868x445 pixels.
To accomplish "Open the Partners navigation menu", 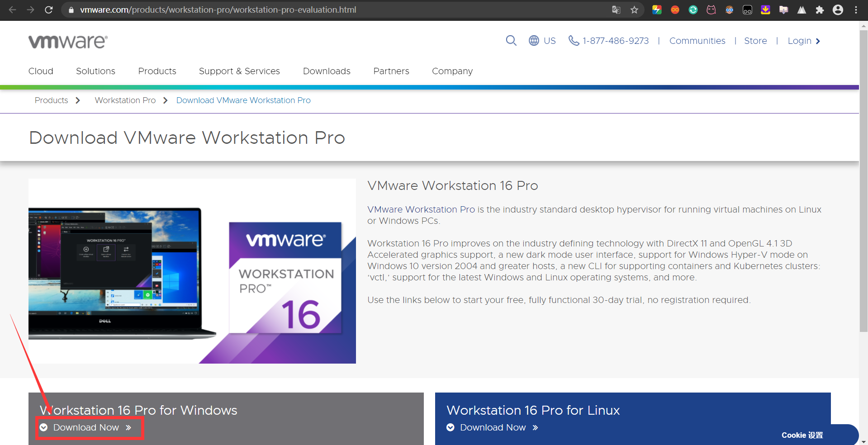I will [x=391, y=71].
